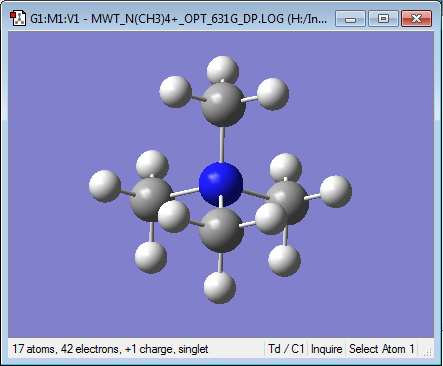Close the MWT_N(CH3)4+ view window
Image resolution: width=443 pixels, height=366 pixels.
coord(417,18)
